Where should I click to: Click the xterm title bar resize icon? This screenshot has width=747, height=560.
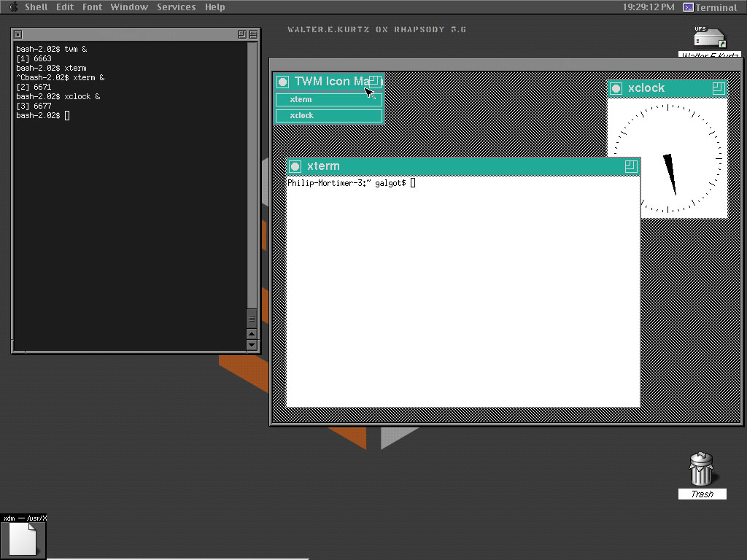[630, 166]
